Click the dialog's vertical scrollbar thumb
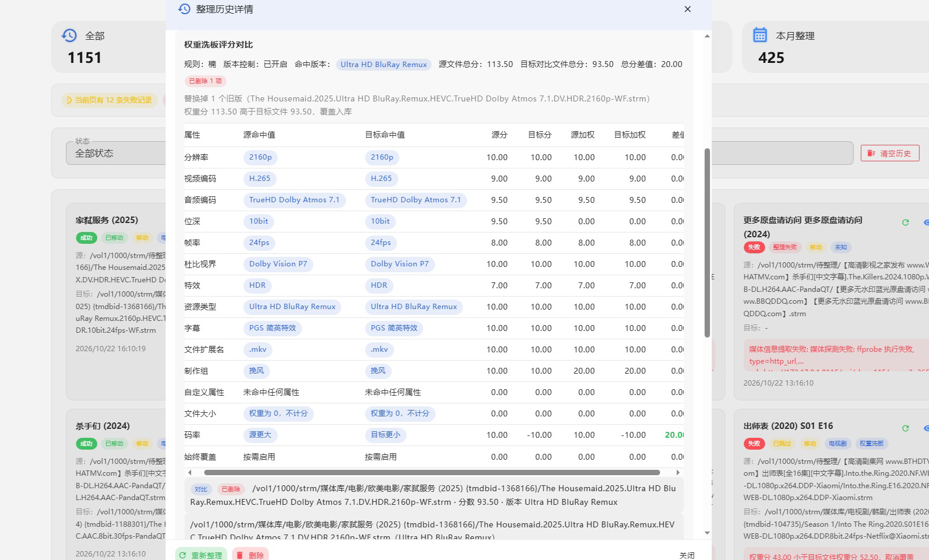Viewport: 929px width, 560px height. coord(707,243)
